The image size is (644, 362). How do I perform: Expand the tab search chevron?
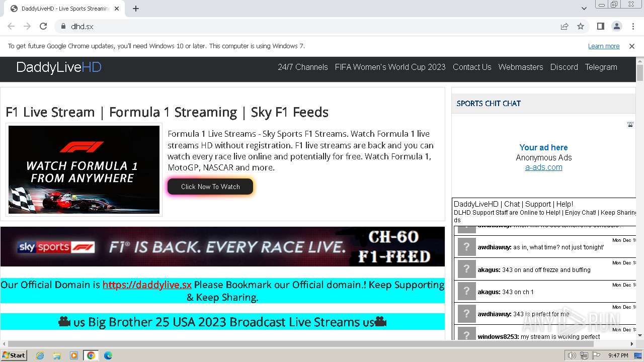click(584, 9)
